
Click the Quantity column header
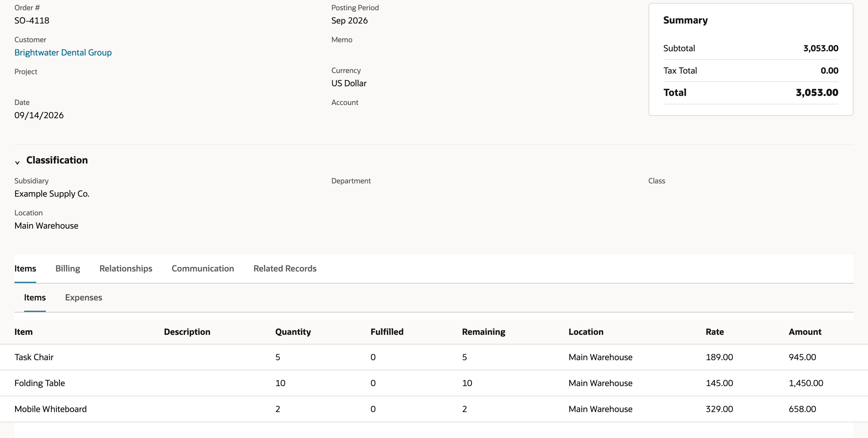tap(293, 332)
